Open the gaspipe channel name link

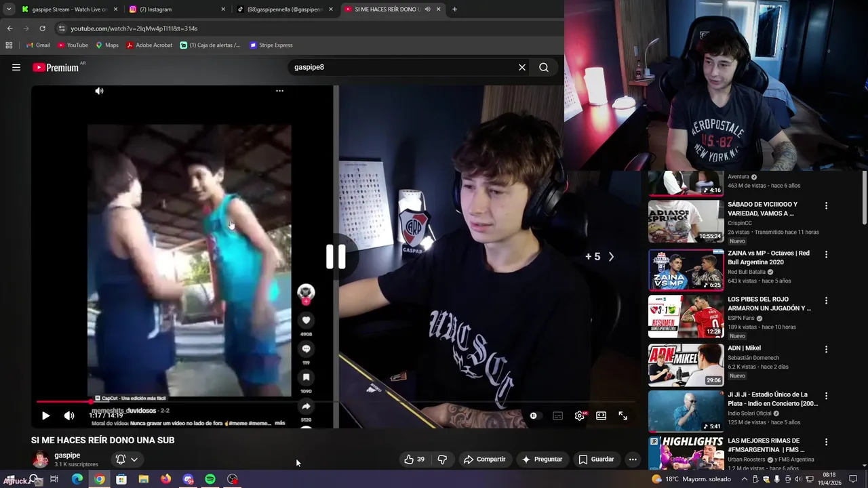click(x=67, y=455)
